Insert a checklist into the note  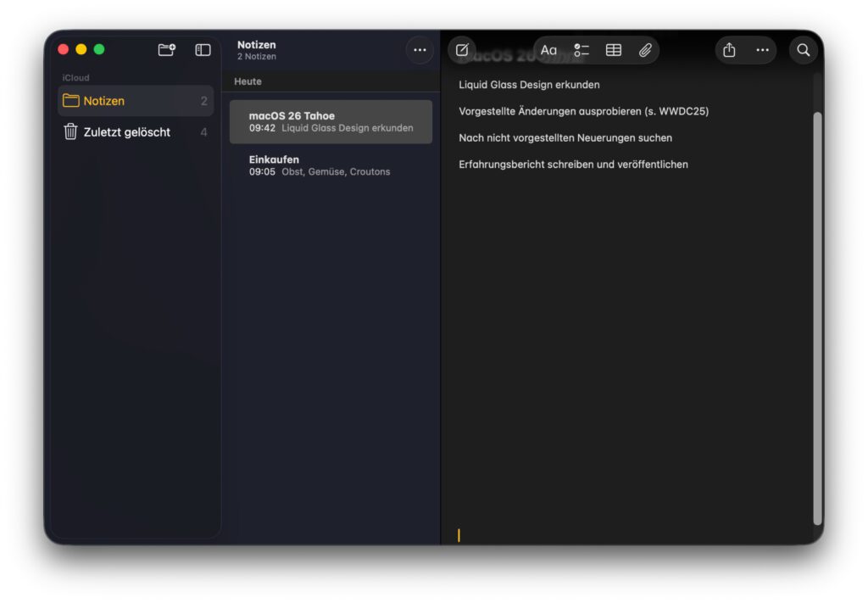(x=581, y=50)
